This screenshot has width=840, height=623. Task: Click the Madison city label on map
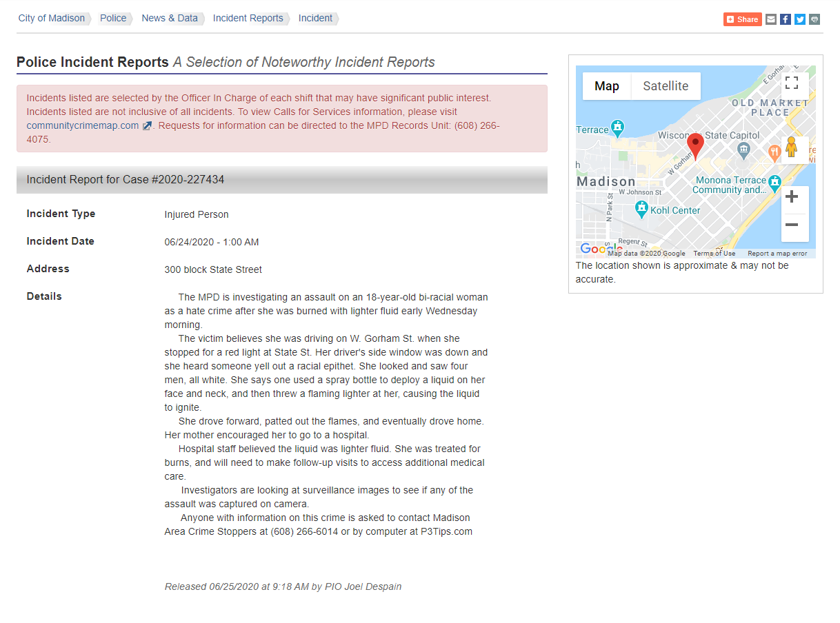606,181
